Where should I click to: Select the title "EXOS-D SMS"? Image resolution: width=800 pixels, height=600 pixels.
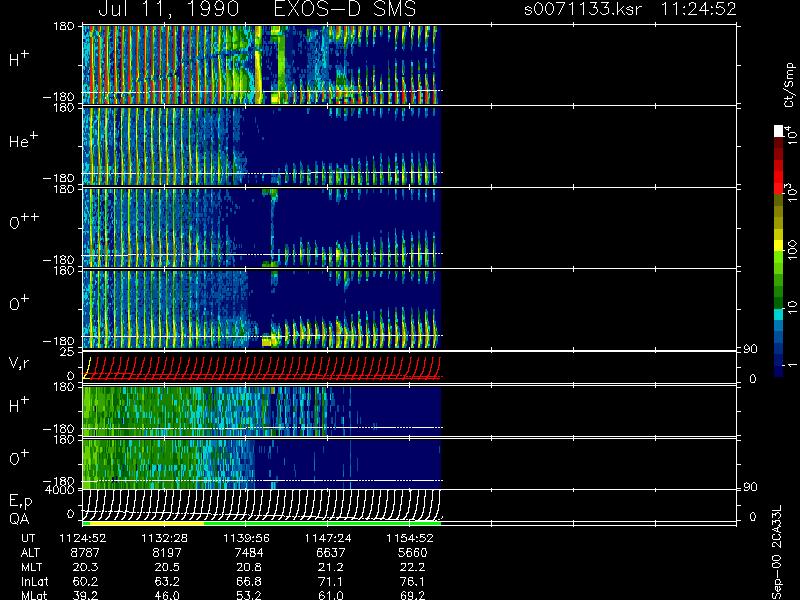tap(345, 9)
